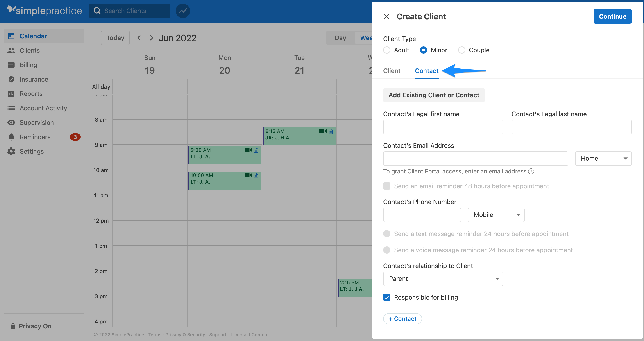Click the Settings gear icon

(x=11, y=151)
